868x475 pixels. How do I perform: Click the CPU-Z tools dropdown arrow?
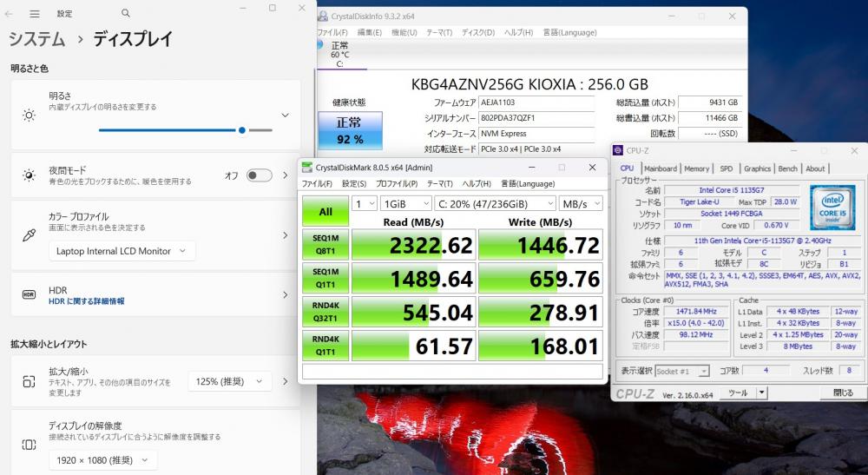click(762, 393)
